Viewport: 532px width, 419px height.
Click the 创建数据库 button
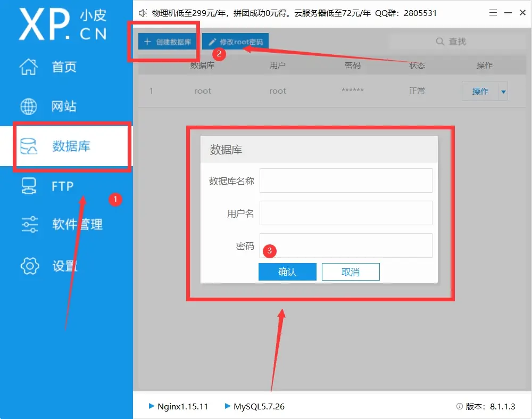click(167, 41)
